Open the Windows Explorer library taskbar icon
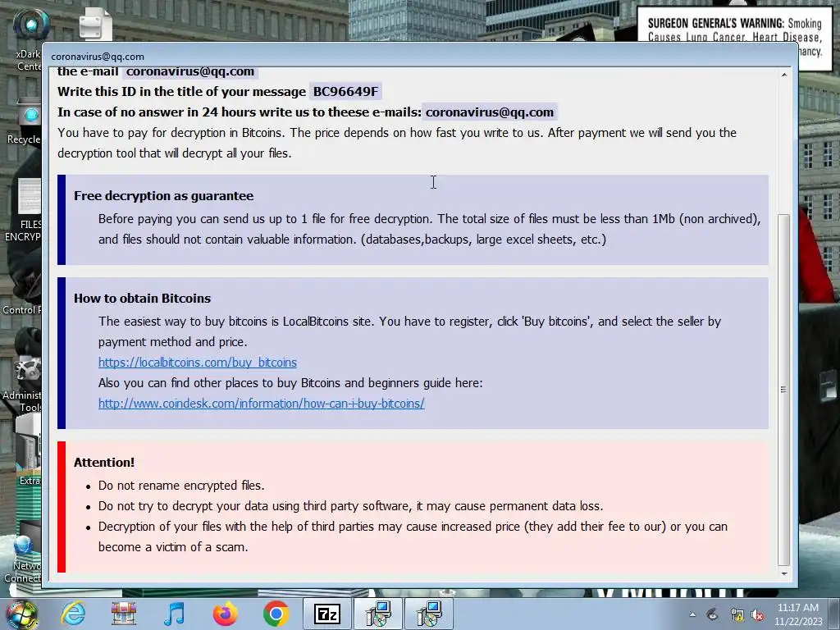The height and width of the screenshot is (630, 840). pos(124,614)
